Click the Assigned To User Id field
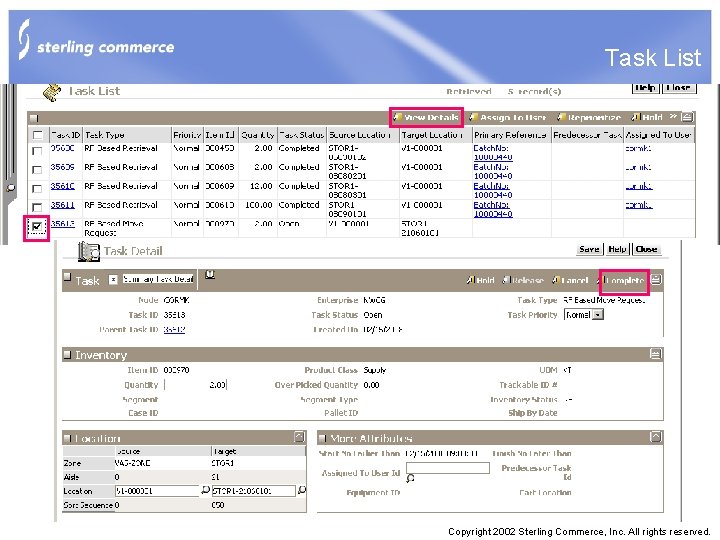720x540 pixels. [x=448, y=468]
